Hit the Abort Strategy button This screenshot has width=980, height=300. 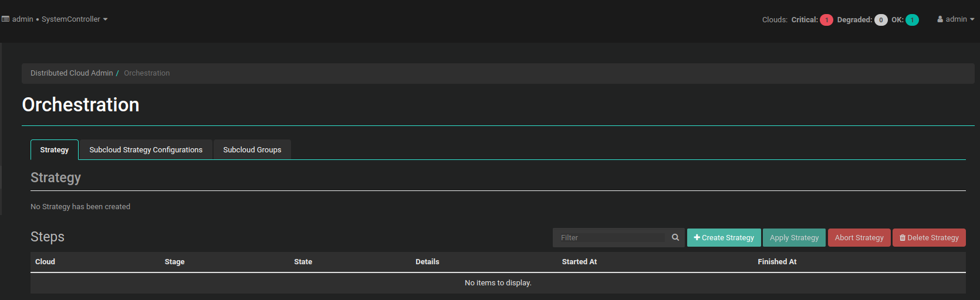click(x=859, y=237)
